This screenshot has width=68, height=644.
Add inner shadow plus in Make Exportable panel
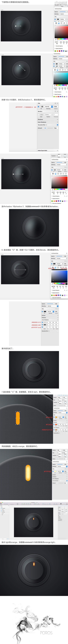[58, 122]
